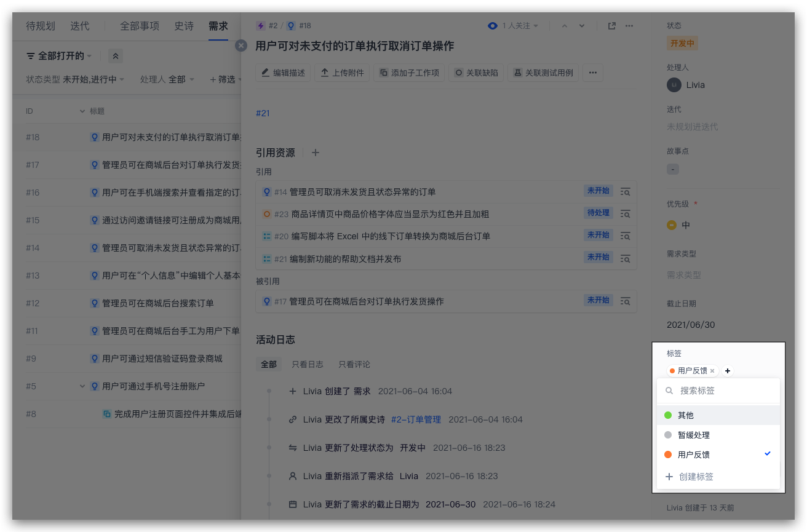Open the 筛选 add filter dropdown

tap(226, 79)
